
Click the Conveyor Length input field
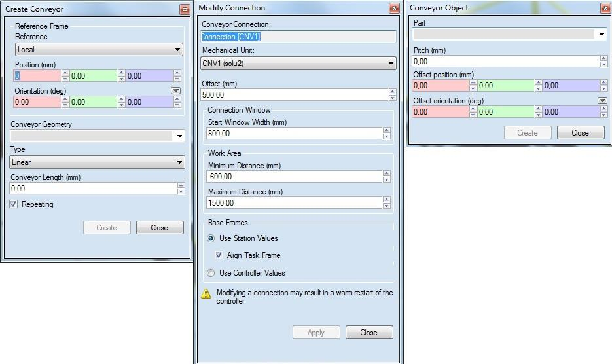click(94, 189)
